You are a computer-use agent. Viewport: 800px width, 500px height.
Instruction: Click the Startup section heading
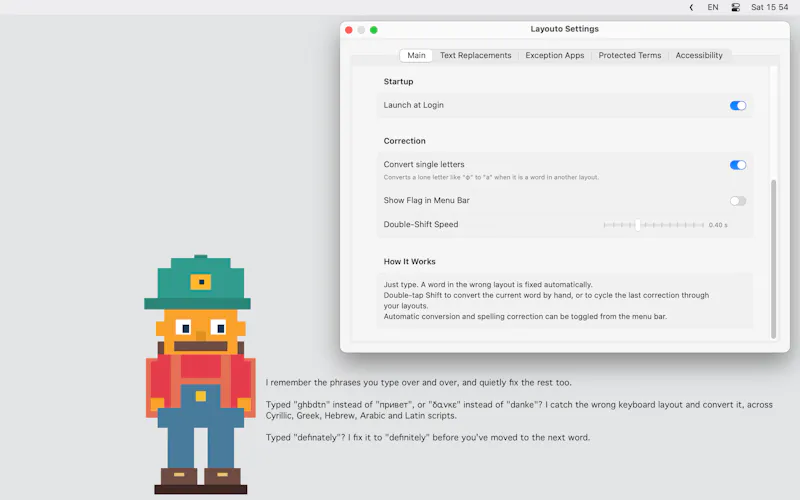[x=398, y=82]
